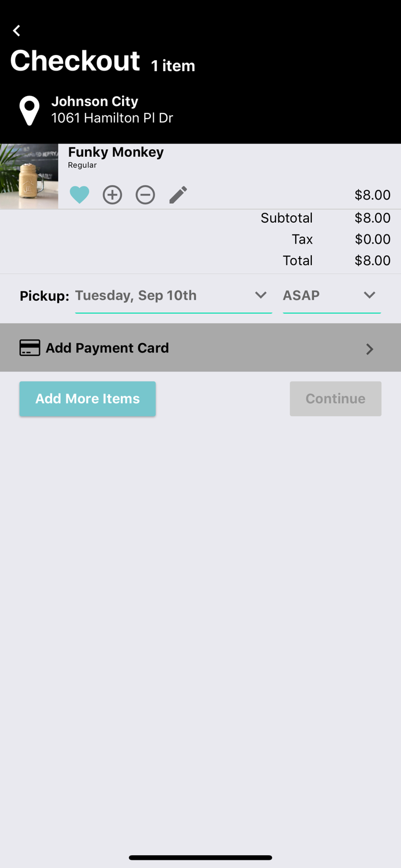
Task: Decrease quantity with the minus icon
Action: pos(145,195)
